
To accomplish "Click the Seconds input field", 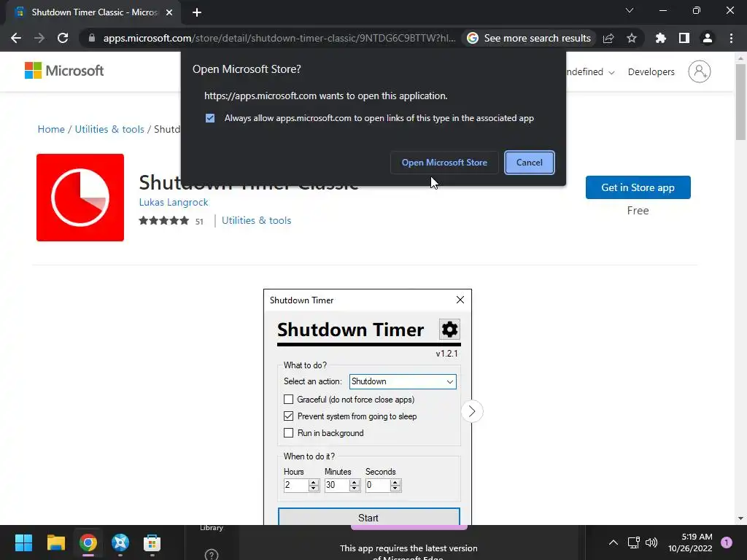I will 378,485.
